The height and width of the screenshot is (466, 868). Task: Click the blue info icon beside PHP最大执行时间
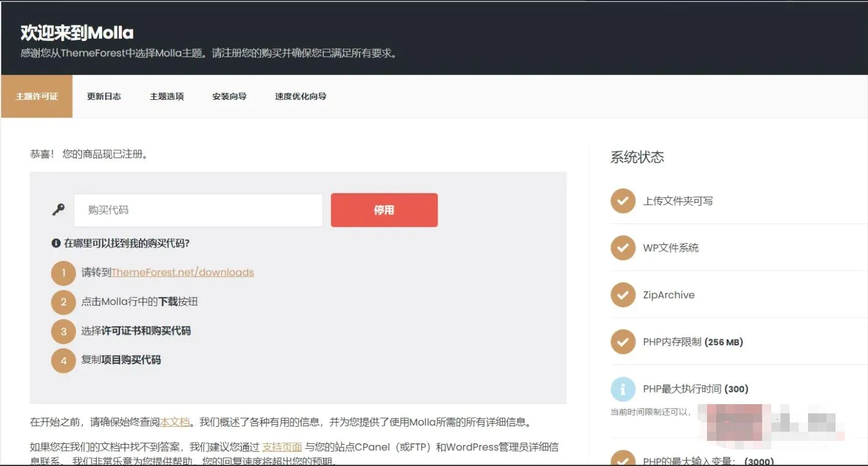tap(623, 389)
